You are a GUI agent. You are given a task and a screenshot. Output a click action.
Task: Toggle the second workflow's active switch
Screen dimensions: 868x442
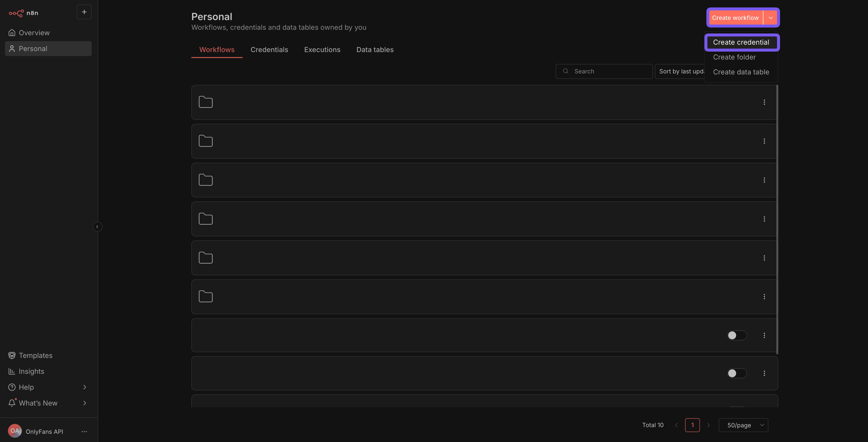pos(737,373)
